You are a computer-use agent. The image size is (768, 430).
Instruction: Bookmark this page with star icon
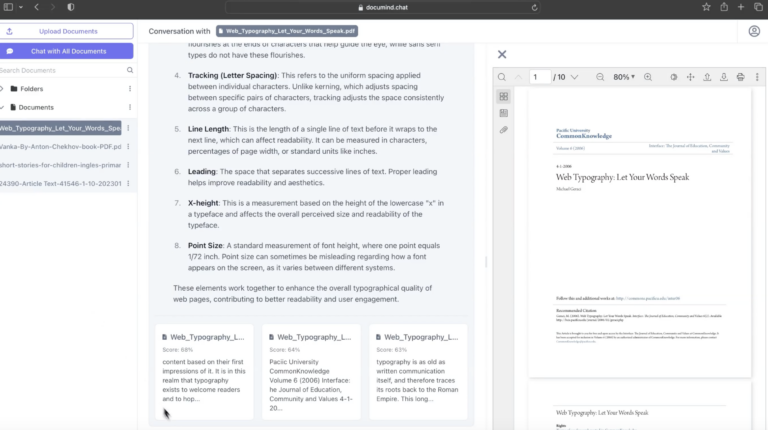706,7
